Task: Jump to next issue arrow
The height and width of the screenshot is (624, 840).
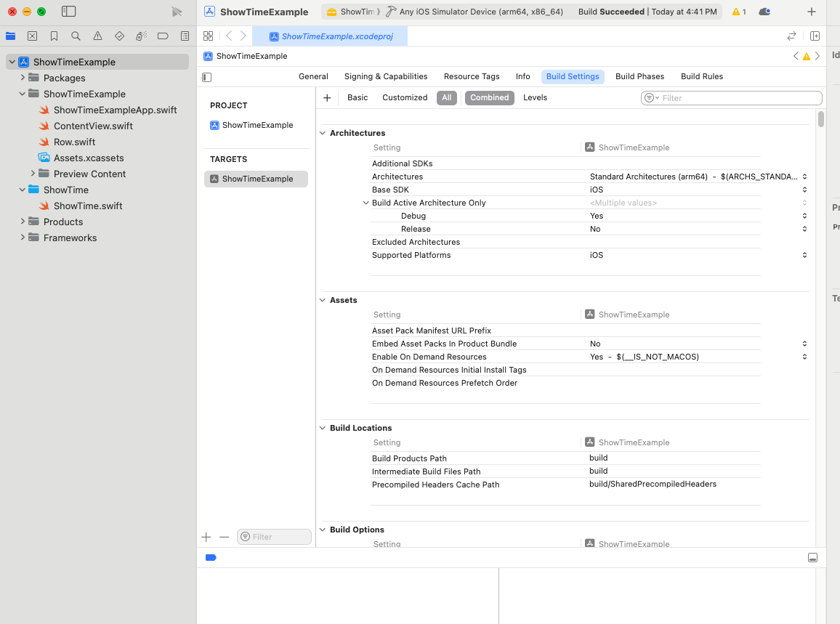Action: point(817,56)
